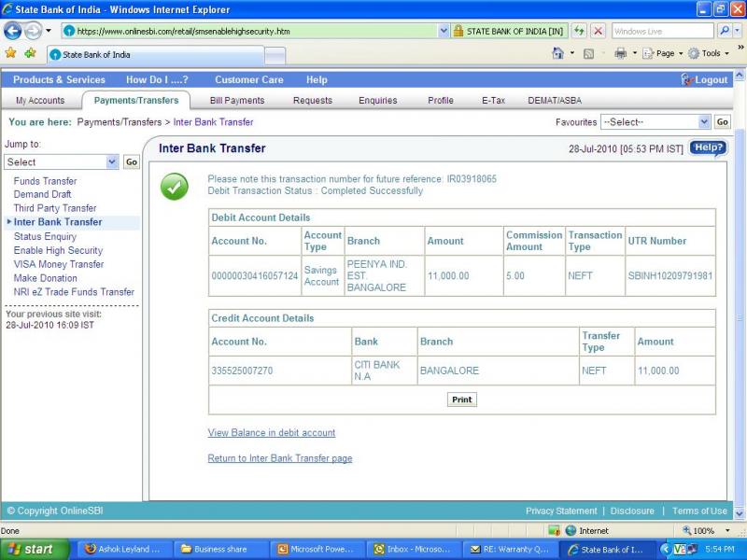Click Go next to the Favourites dropdown
Image resolution: width=747 pixels, height=560 pixels.
(722, 122)
